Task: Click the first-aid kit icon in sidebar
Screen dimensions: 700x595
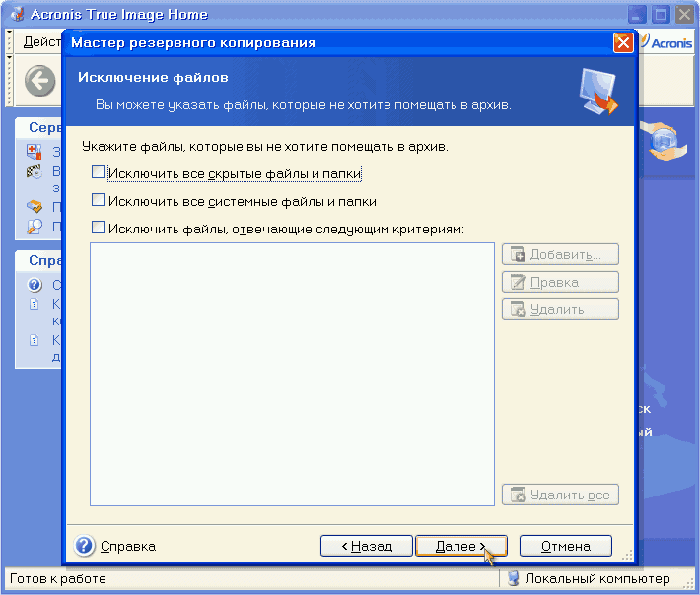Action: point(35,152)
